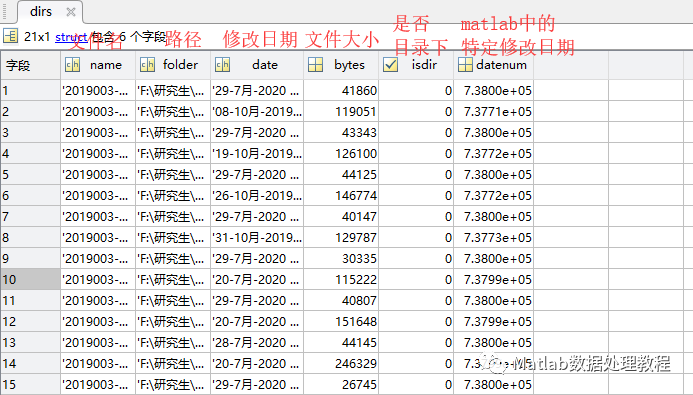Screen dimensions: 693x395
Task: Select date cell '31-10月-2019...
Action: (257, 238)
